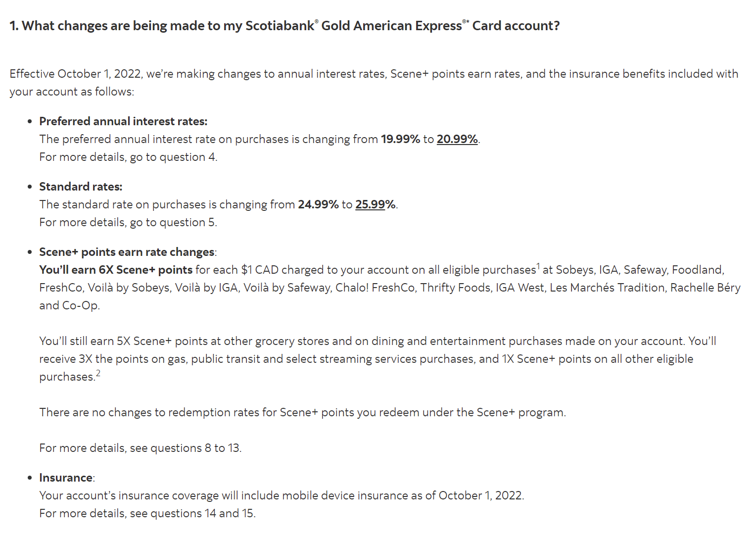756x541 pixels.
Task: Click the 'Preferred annual interest rates:' heading
Action: pos(123,121)
